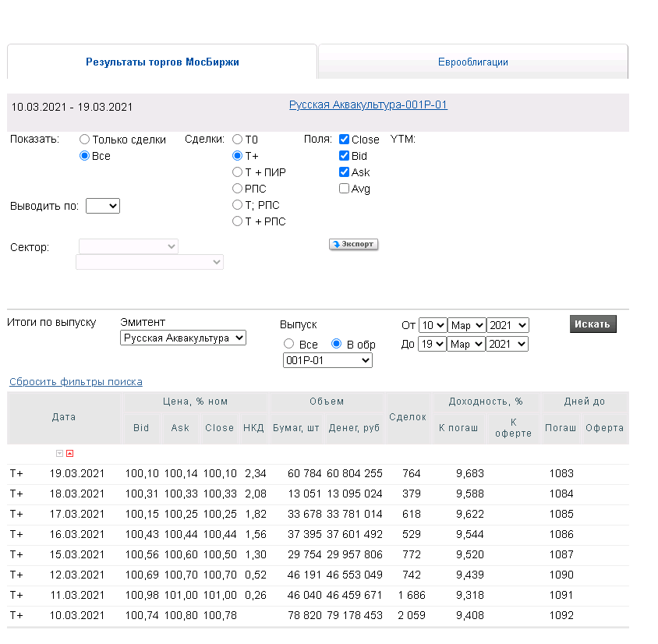Sort dates descending with gray arrow icon
The height and width of the screenshot is (644, 658).
click(x=59, y=453)
